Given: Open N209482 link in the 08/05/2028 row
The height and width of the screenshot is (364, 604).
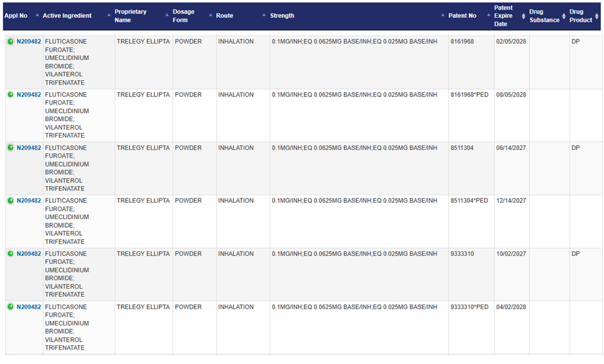Looking at the screenshot, I should point(29,95).
